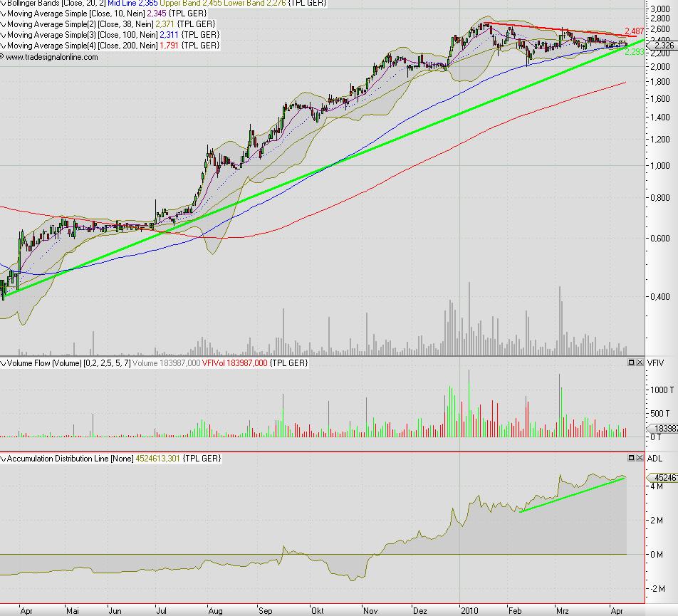Image resolution: width=678 pixels, height=616 pixels.
Task: Expand the Moving Average Simple 10-period row
Action: point(4,14)
